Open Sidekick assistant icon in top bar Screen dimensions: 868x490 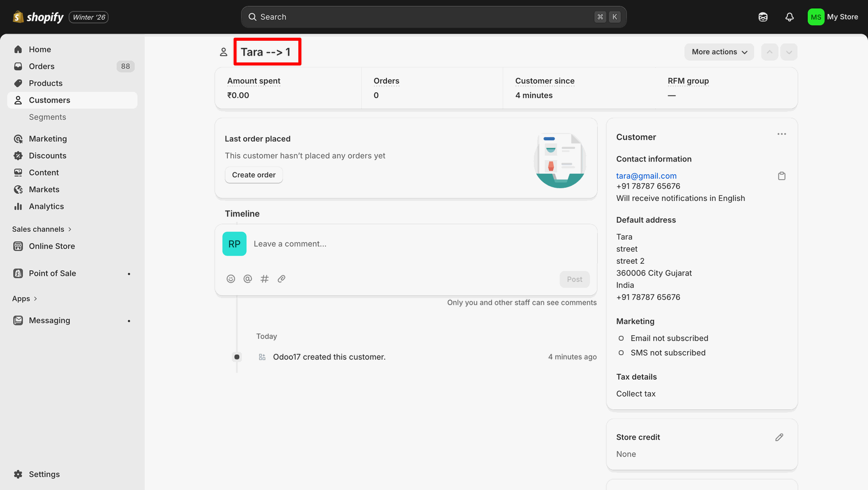pyautogui.click(x=763, y=17)
